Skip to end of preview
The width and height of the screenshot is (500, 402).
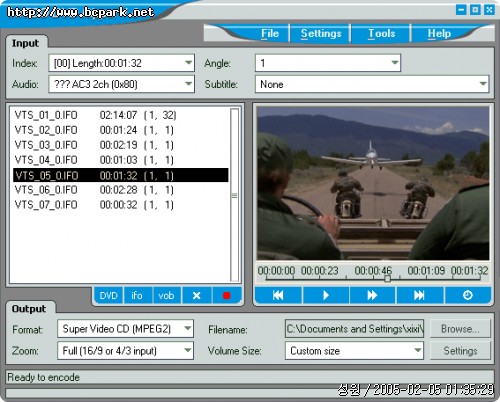[x=419, y=295]
